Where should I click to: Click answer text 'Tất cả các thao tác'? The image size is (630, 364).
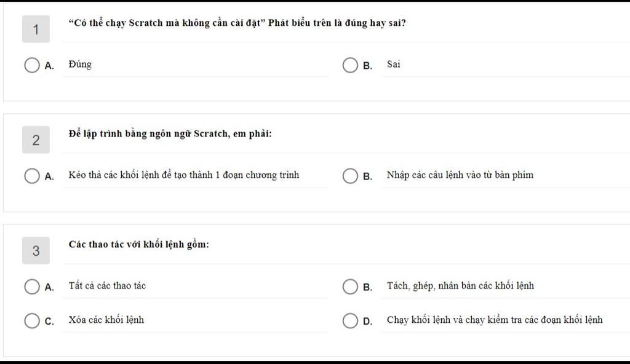[107, 286]
